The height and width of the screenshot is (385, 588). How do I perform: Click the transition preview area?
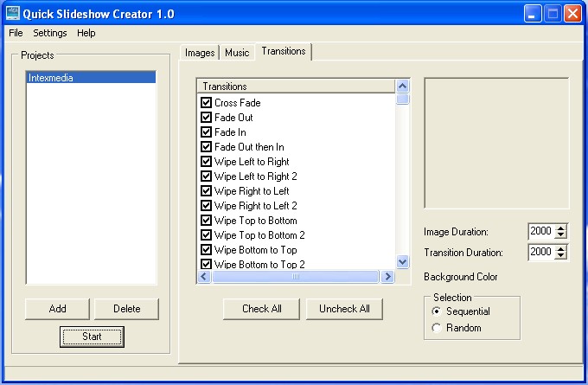496,143
